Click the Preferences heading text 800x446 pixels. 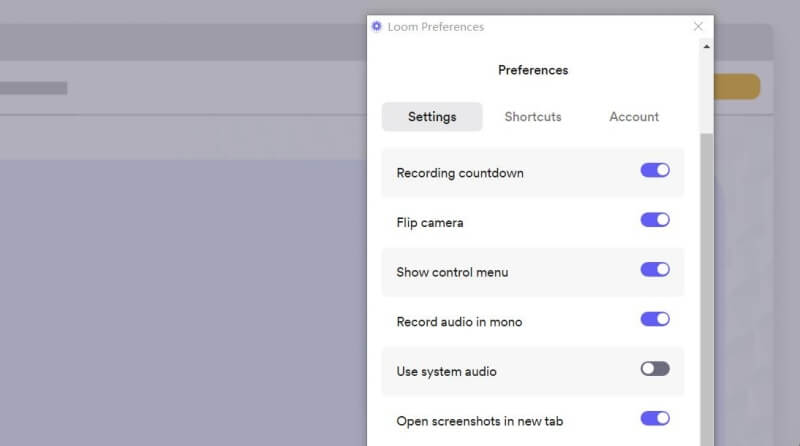[x=533, y=71]
